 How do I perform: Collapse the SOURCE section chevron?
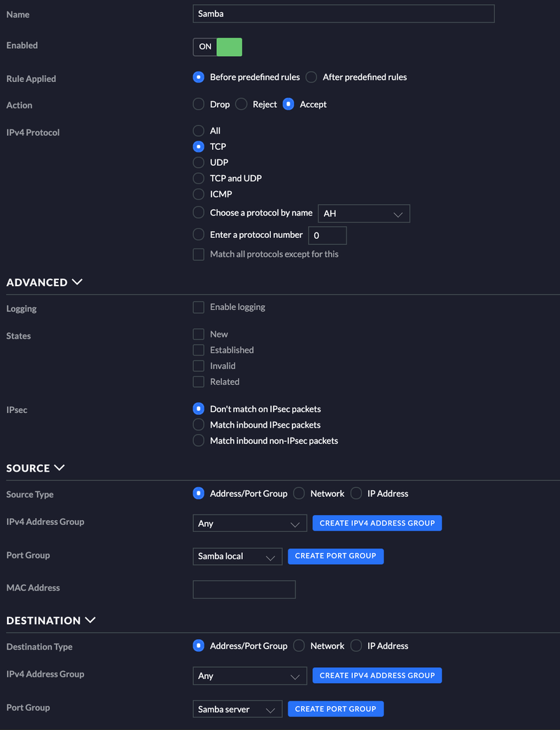point(59,468)
